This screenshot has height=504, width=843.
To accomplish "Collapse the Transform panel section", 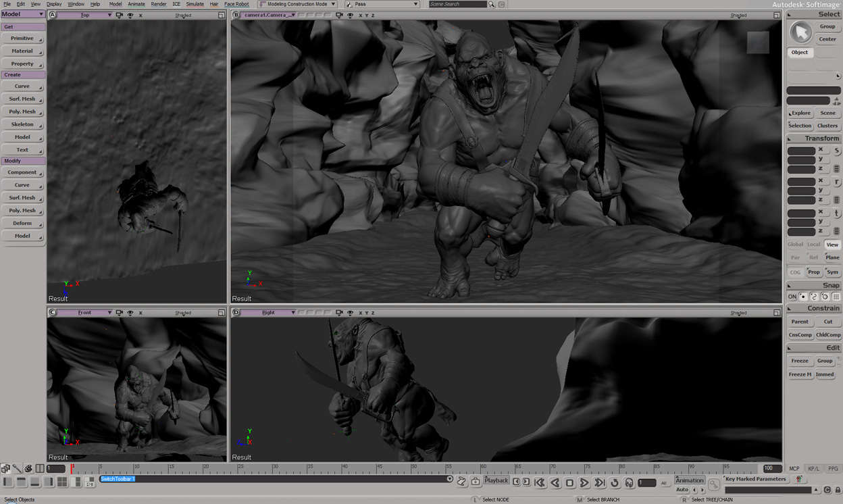I will 790,138.
